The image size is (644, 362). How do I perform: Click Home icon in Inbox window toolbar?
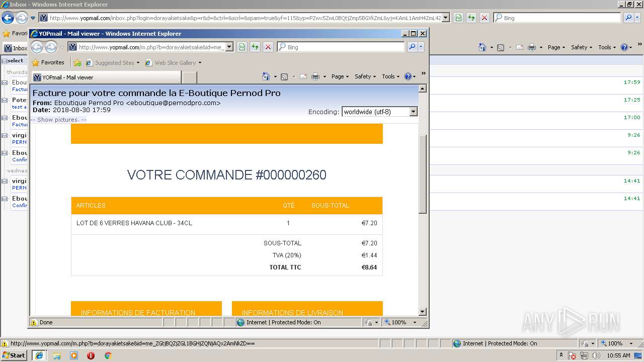pos(482,47)
